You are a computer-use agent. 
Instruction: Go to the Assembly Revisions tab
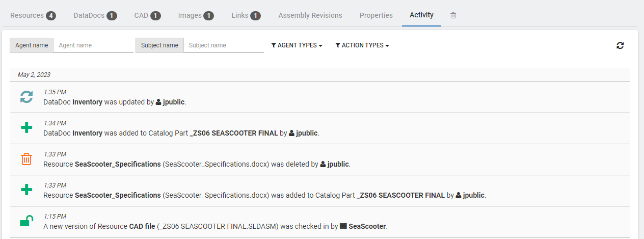(310, 15)
